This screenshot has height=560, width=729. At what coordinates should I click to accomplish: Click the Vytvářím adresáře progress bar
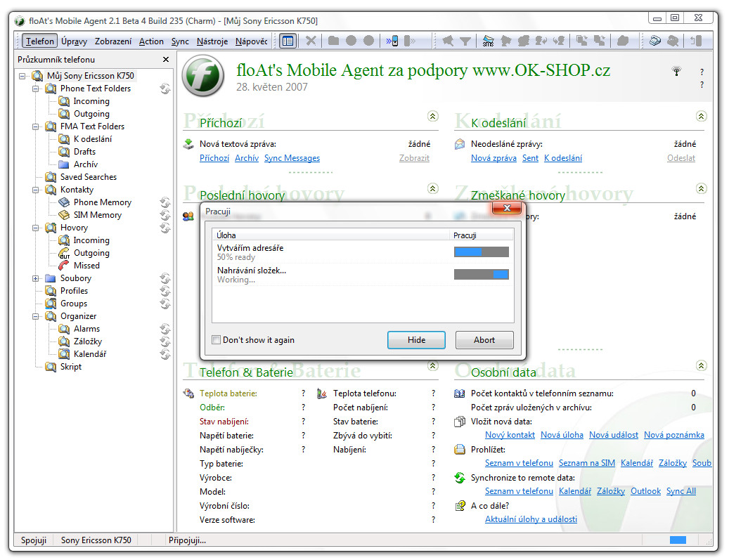(481, 252)
